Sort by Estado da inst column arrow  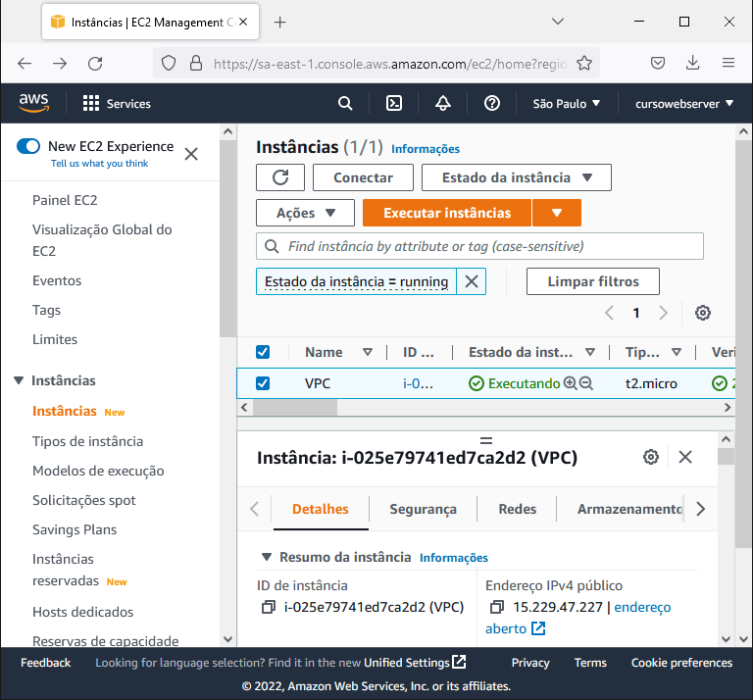point(590,352)
